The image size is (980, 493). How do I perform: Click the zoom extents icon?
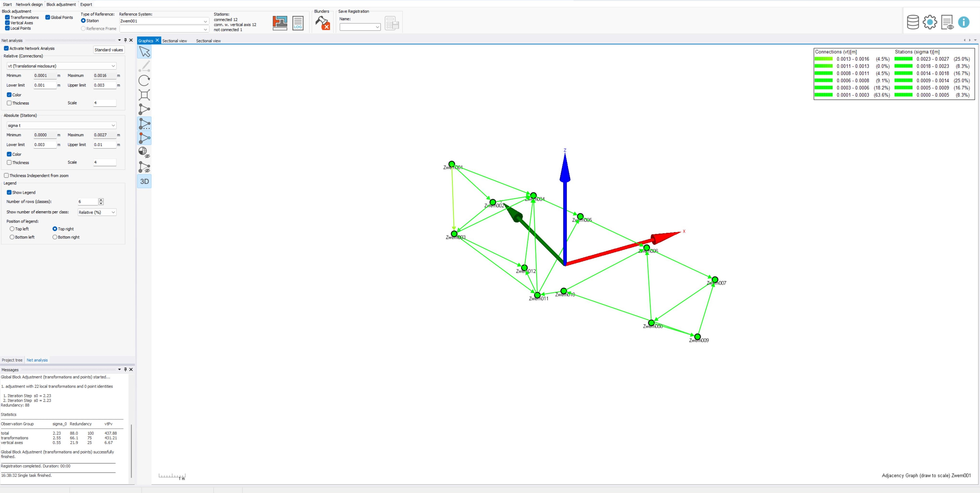click(144, 95)
